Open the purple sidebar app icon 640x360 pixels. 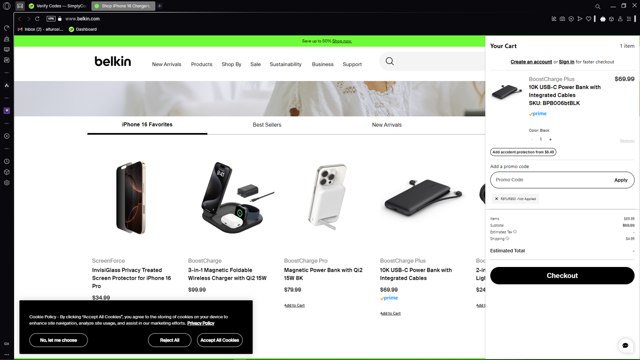pos(7,111)
